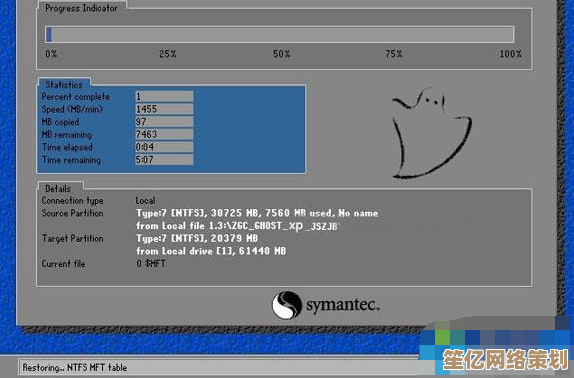Screen dimensions: 574x378
Task: Click the Progress Indicator heading
Action: (81, 8)
